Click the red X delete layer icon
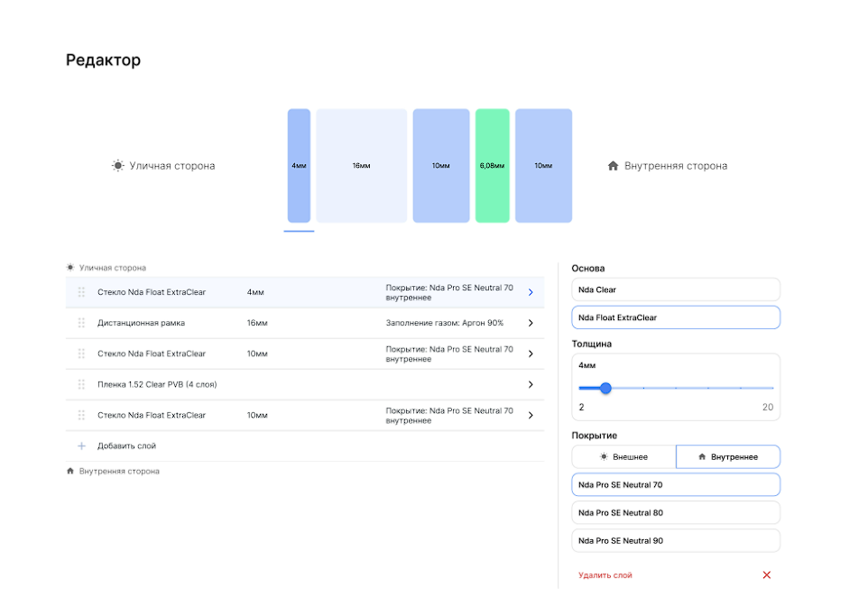Image resolution: width=859 pixels, height=616 pixels. coord(766,575)
